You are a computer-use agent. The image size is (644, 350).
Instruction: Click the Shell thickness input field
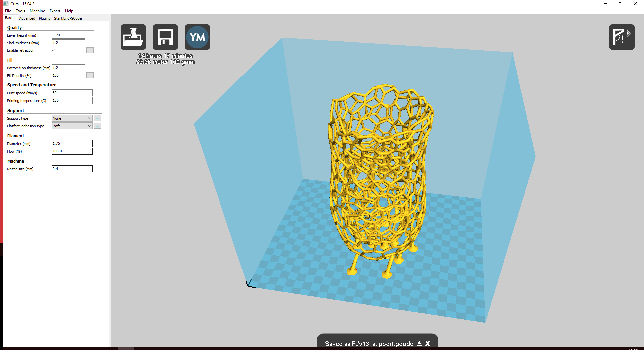[68, 43]
